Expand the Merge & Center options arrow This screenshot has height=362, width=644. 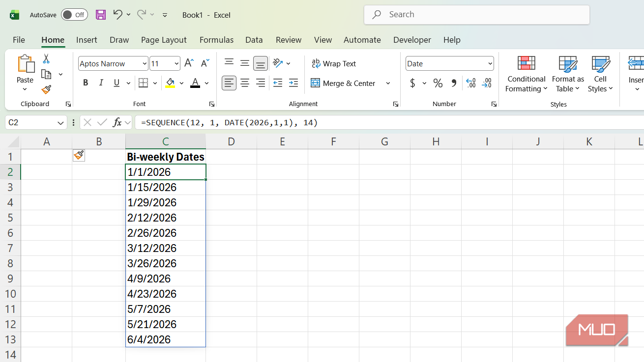(x=388, y=83)
